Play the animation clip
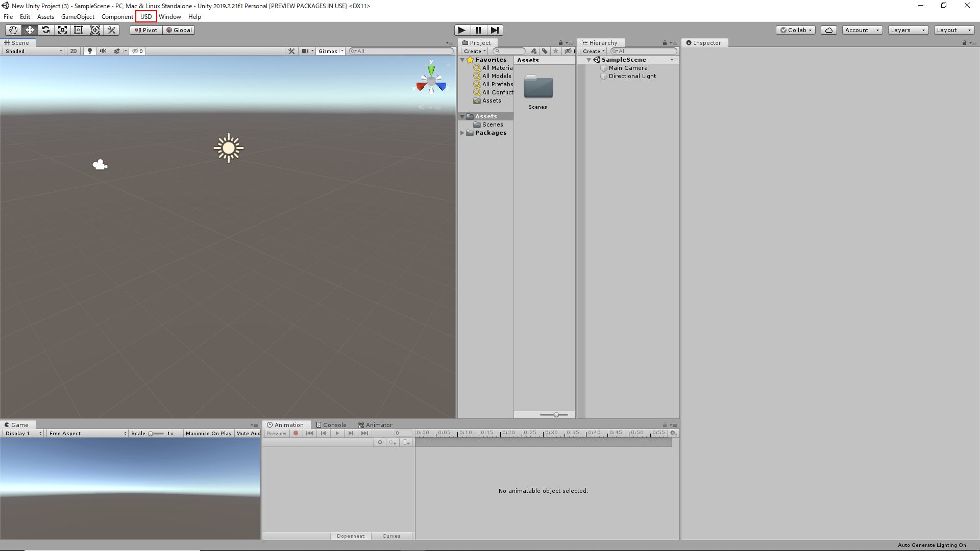980x551 pixels. [337, 433]
